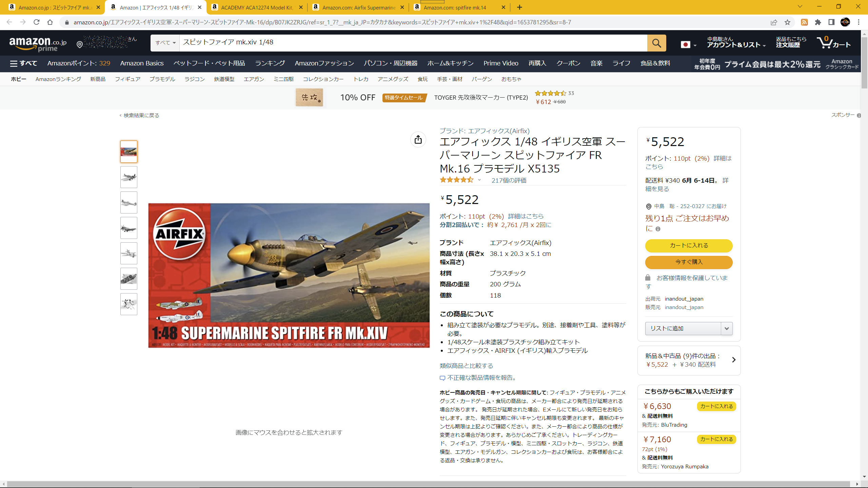Click 類似商品と比較する link

click(466, 366)
